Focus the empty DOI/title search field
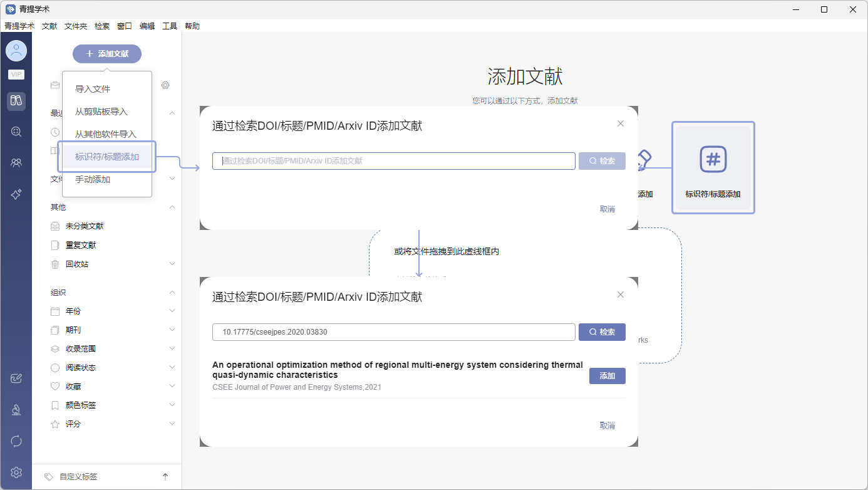This screenshot has height=490, width=868. (x=394, y=161)
